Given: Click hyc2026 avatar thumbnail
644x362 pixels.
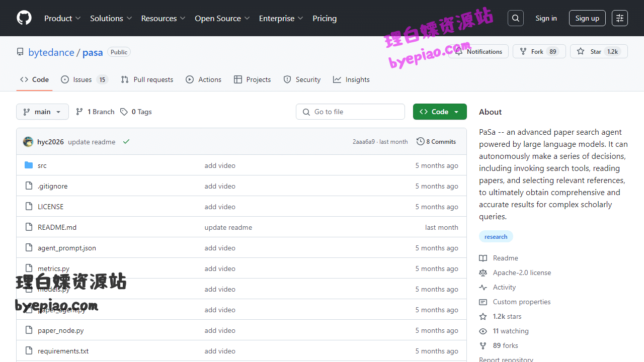Looking at the screenshot, I should point(28,142).
